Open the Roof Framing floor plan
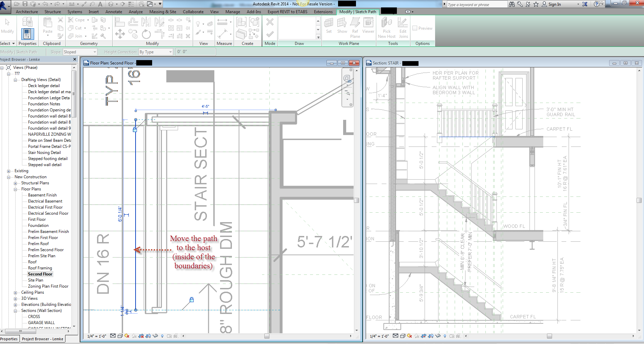 40,268
